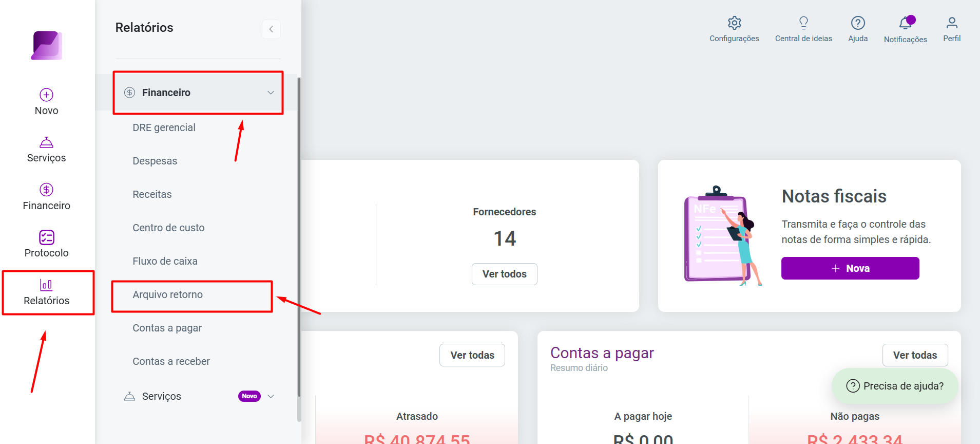This screenshot has height=444, width=980.
Task: Click the Fornecedores label
Action: [x=504, y=212]
